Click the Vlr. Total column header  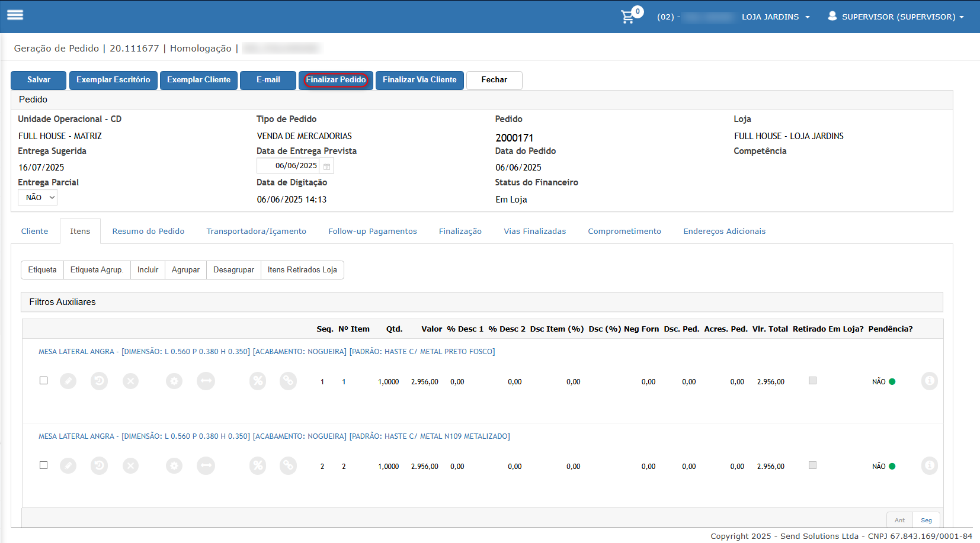point(770,329)
